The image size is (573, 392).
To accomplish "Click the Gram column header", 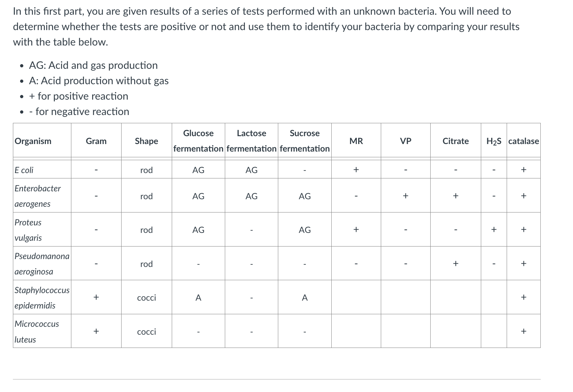I will [x=96, y=141].
